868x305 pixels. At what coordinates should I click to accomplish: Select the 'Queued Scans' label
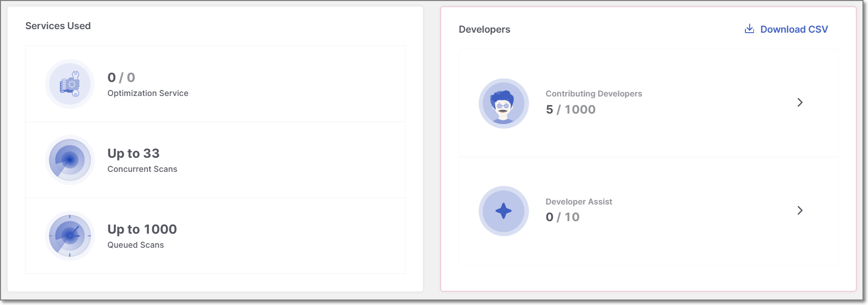click(136, 245)
